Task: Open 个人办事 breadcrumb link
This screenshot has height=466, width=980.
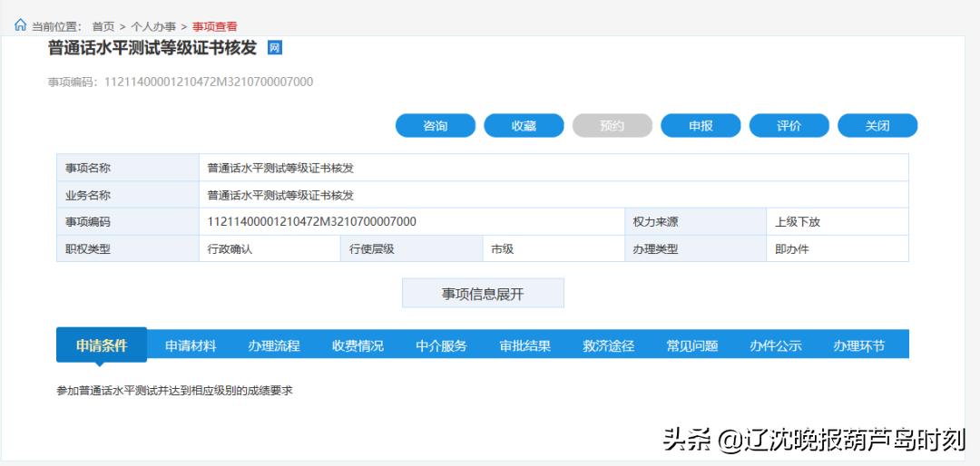Action: [153, 26]
